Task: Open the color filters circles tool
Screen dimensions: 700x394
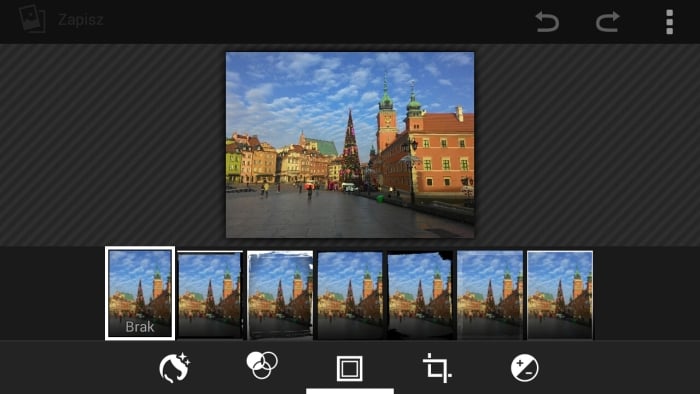Action: click(262, 365)
